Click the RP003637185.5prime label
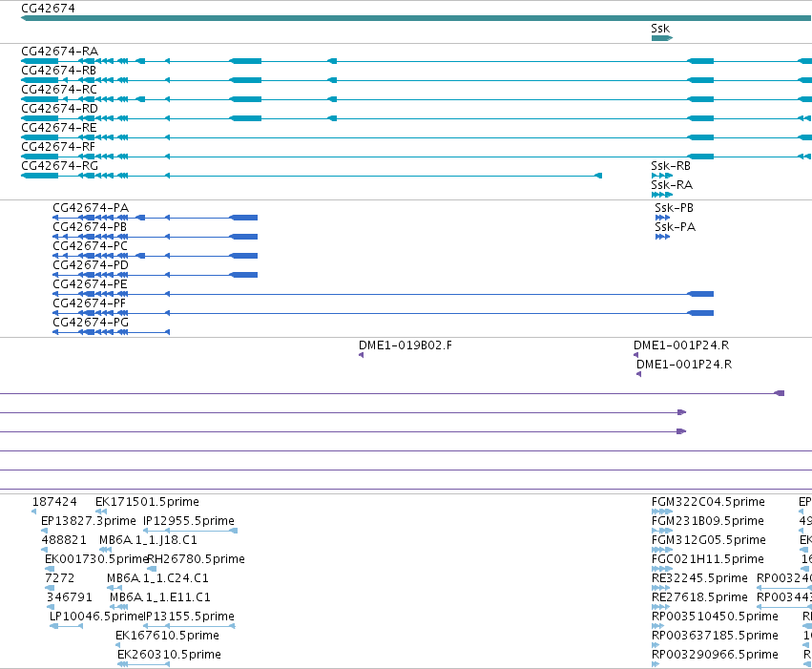812x669 pixels. [x=715, y=636]
